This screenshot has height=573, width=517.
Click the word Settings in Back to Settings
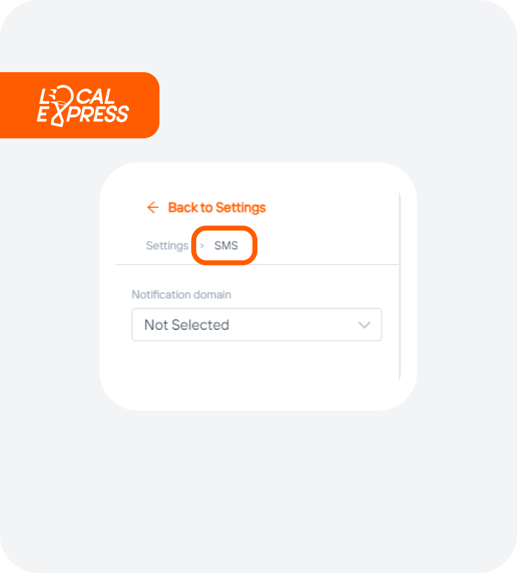coord(241,208)
